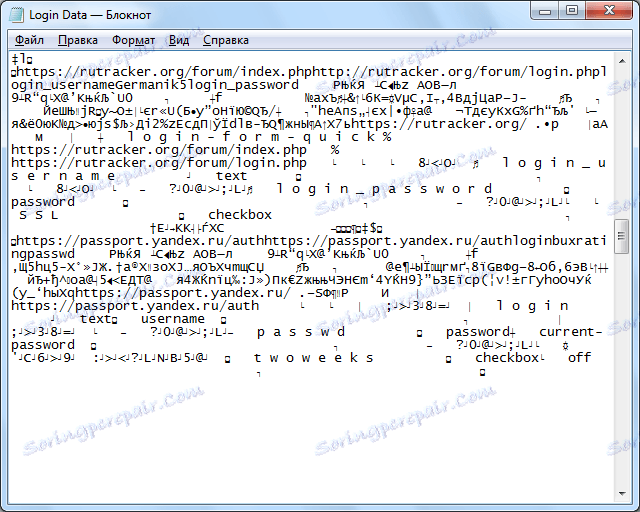Click the 'current-' text
Image resolution: width=640 pixels, height=512 pixels.
pos(571,332)
